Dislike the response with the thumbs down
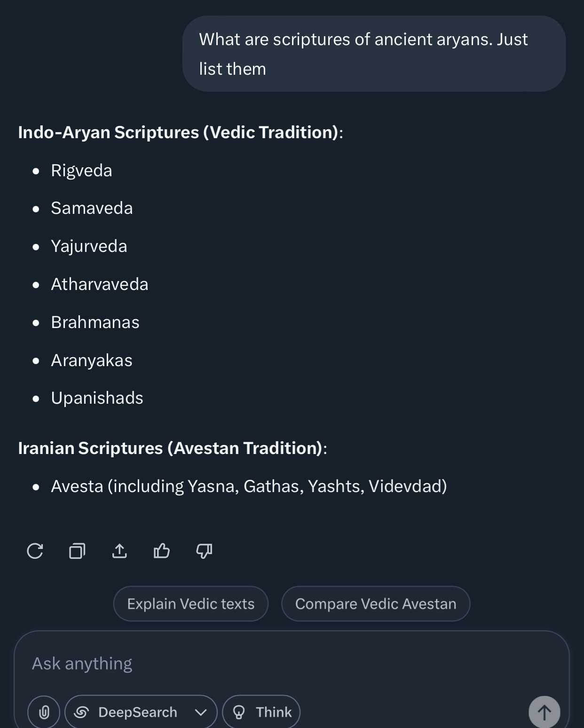The width and height of the screenshot is (584, 728). [204, 551]
